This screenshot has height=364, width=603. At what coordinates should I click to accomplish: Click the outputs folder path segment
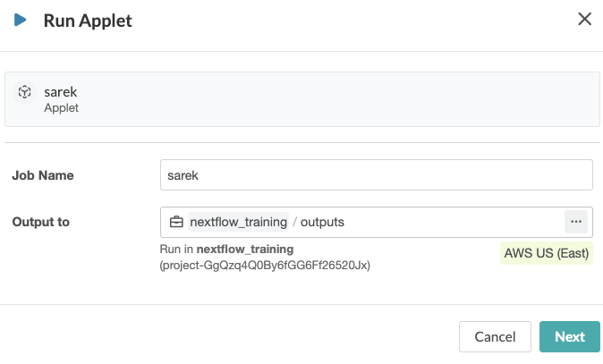point(322,222)
